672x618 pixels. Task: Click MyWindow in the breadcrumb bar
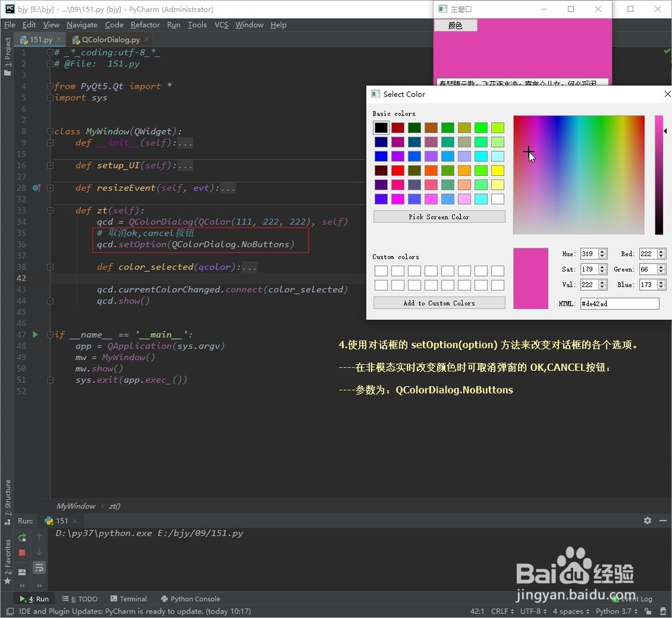pos(76,506)
